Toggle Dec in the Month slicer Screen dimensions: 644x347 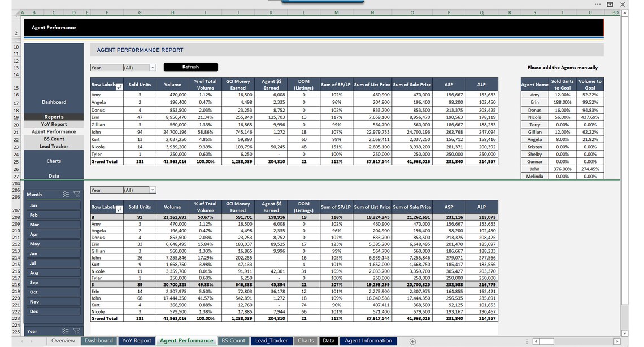pyautogui.click(x=53, y=311)
